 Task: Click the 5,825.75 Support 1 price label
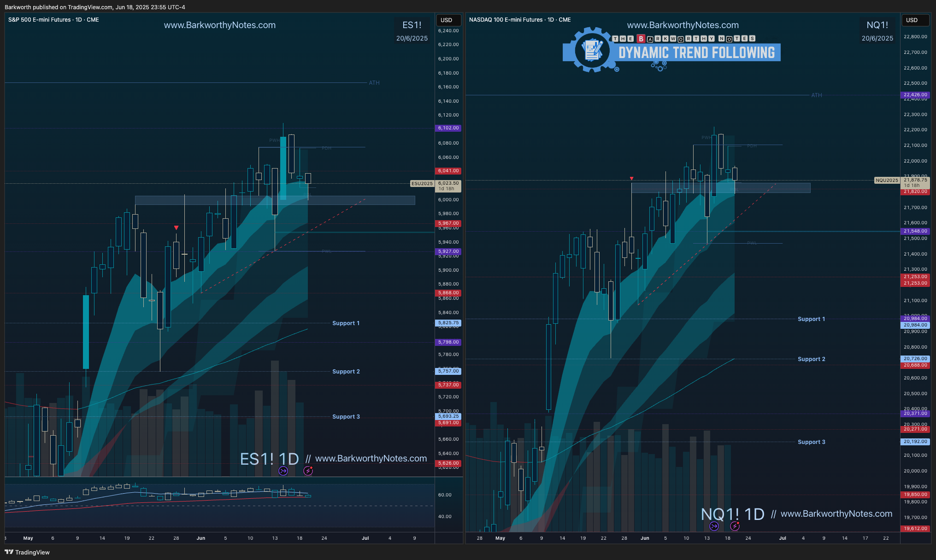click(448, 323)
